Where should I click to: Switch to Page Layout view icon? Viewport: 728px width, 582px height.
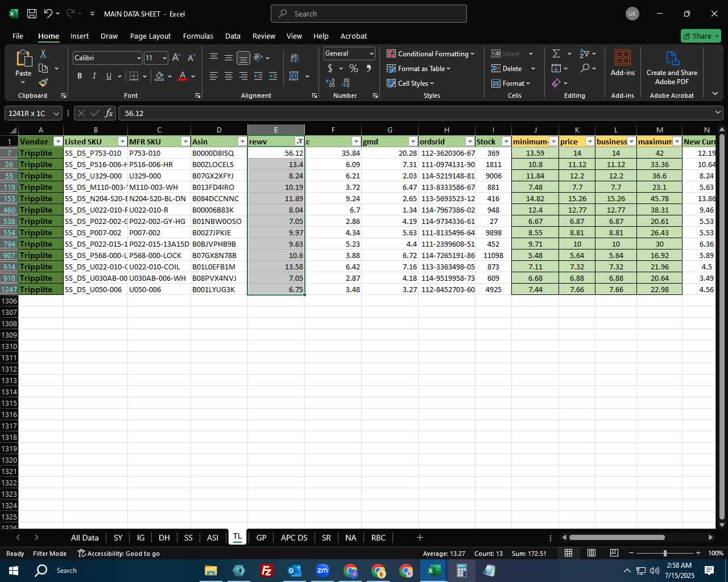591,553
